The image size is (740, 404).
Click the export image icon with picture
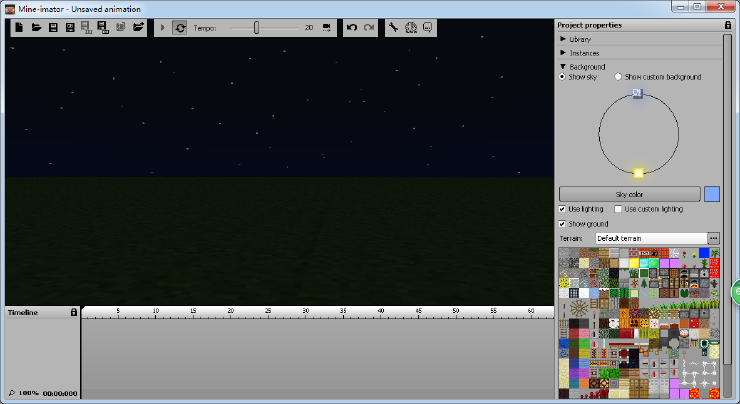click(x=103, y=27)
